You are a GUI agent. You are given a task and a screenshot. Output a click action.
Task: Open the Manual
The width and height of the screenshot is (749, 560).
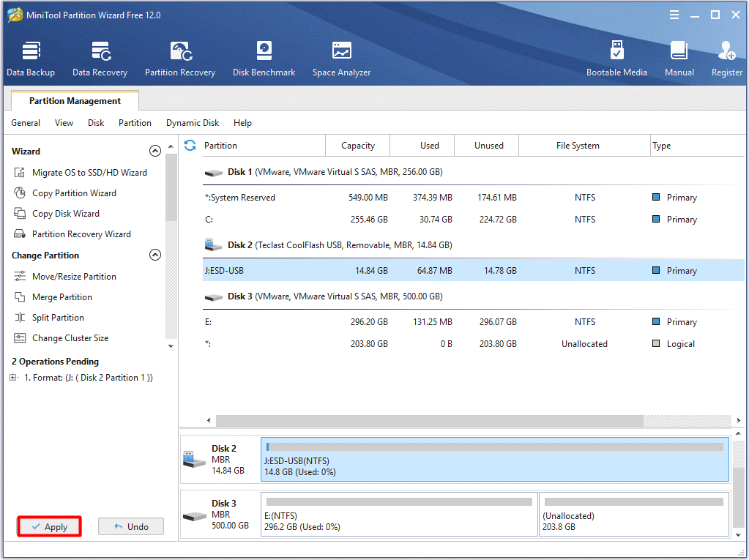coord(679,59)
